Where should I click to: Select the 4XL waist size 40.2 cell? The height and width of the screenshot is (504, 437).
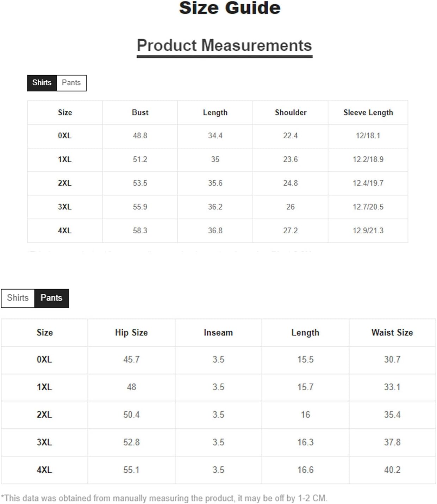(x=392, y=470)
